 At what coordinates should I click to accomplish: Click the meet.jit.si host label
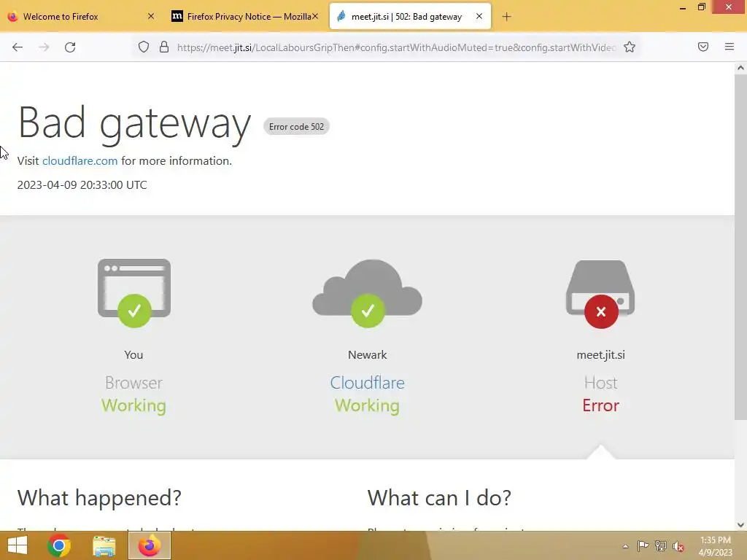[600, 355]
